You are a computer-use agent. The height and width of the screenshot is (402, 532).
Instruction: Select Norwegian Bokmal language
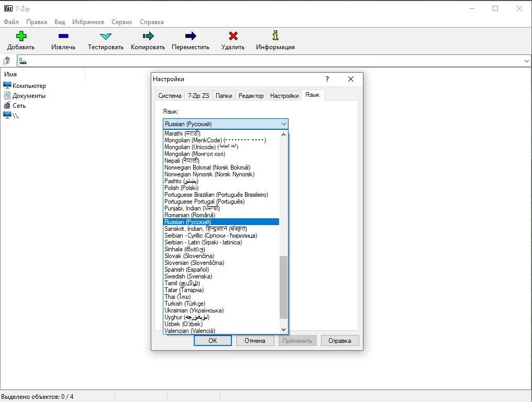[x=221, y=167]
